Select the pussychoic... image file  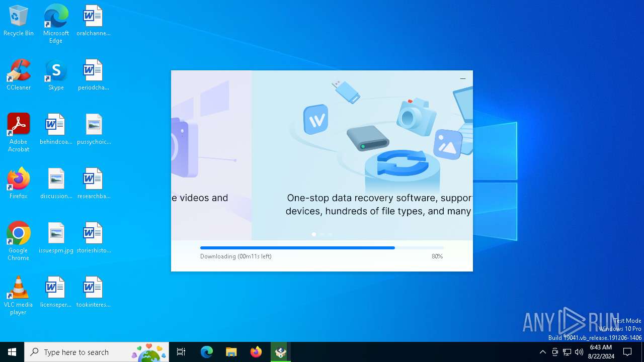tap(94, 130)
